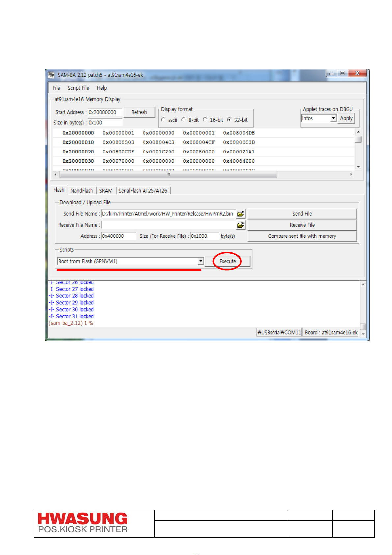Select 16-bit display format
Screen dimensions: 392x555
pos(205,120)
